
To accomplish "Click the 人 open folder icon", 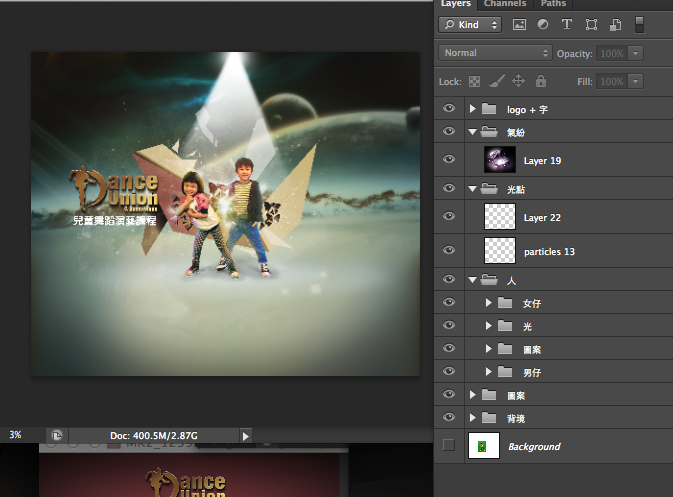I will [489, 280].
